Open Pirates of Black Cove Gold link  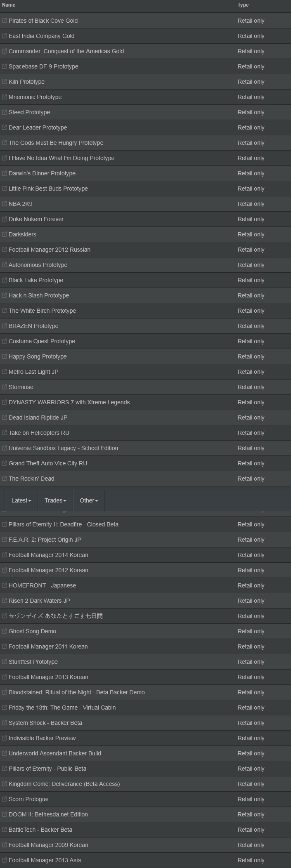pos(43,21)
